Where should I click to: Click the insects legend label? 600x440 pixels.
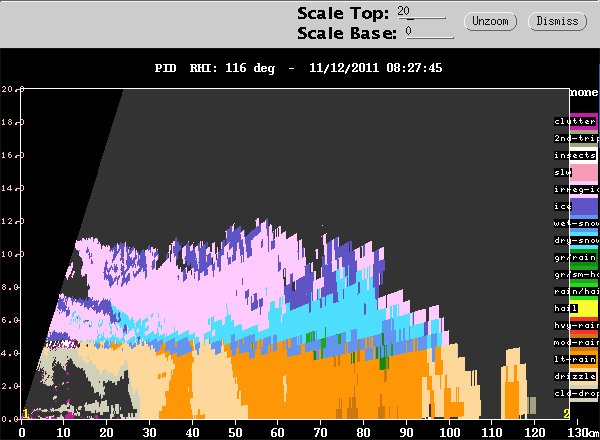tap(575, 155)
